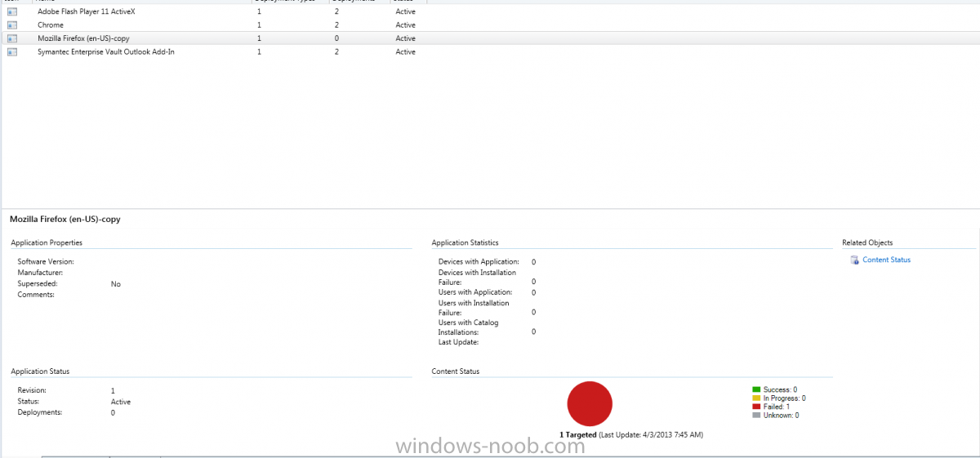This screenshot has width=980, height=458.
Task: Click the Comments label
Action: click(36, 295)
